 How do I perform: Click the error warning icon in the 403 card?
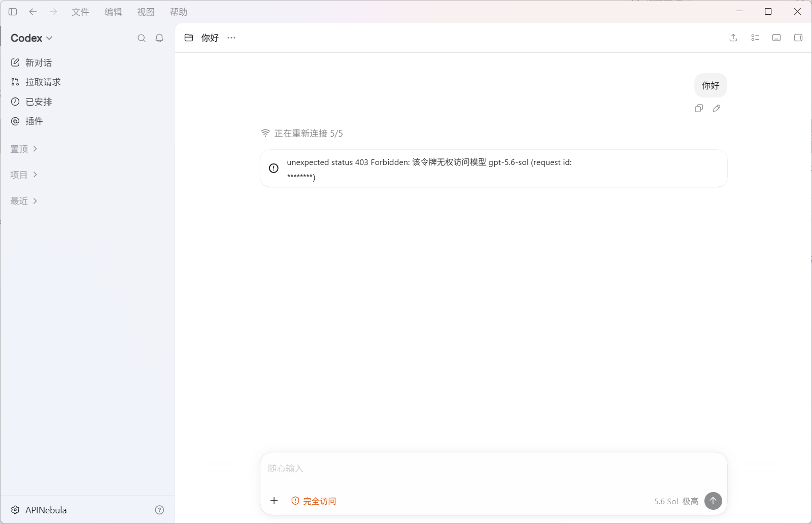(274, 168)
